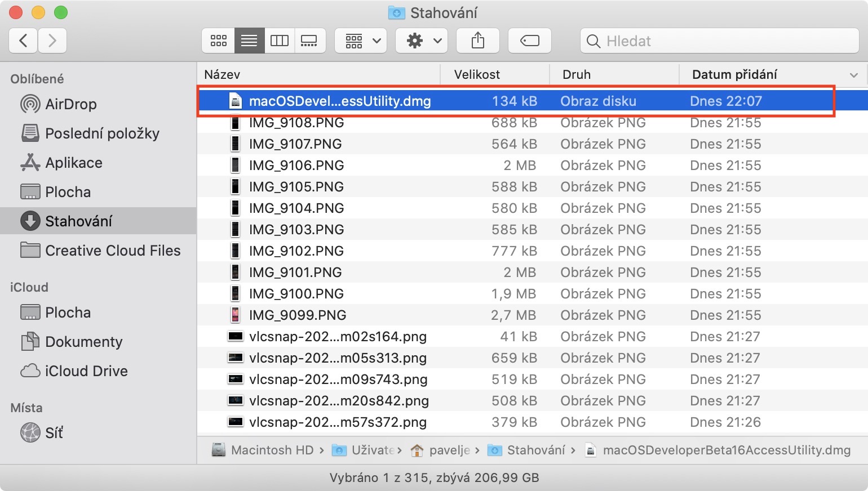Select the vlcsnap-202...m05s313.png file
Viewport: 868px width, 491px height.
[x=533, y=358]
